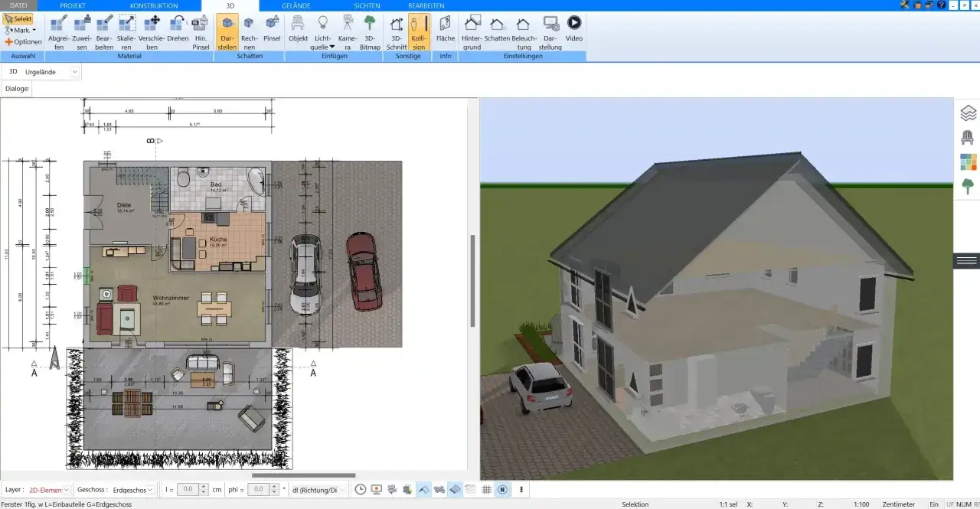980x509 pixels.
Task: Step the l length value
Action: point(205,489)
